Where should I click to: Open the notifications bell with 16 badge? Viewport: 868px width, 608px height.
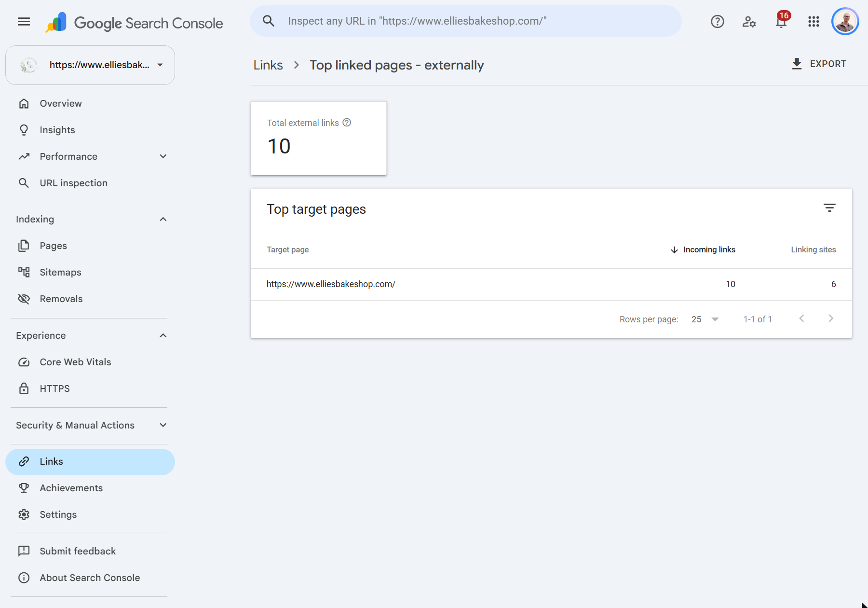781,21
